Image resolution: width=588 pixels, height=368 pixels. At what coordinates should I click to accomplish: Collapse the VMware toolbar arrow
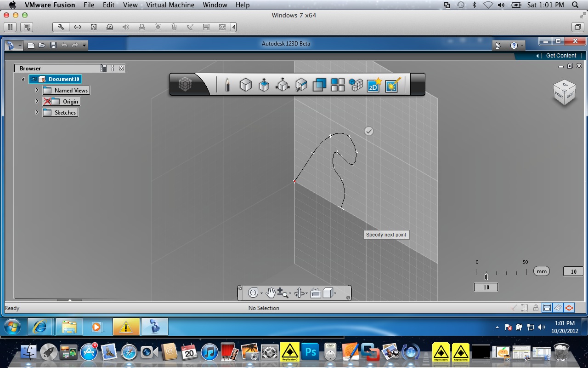pos(234,27)
